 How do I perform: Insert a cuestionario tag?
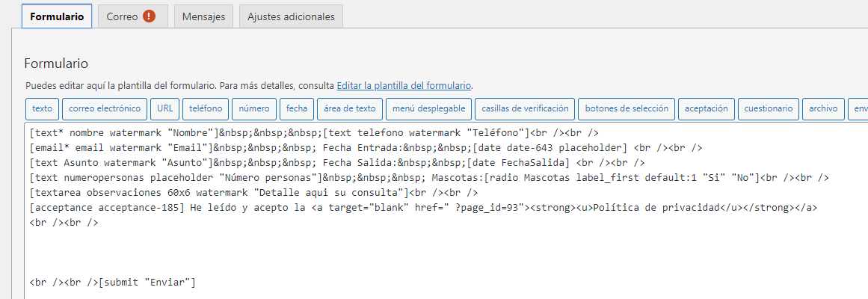coord(769,109)
